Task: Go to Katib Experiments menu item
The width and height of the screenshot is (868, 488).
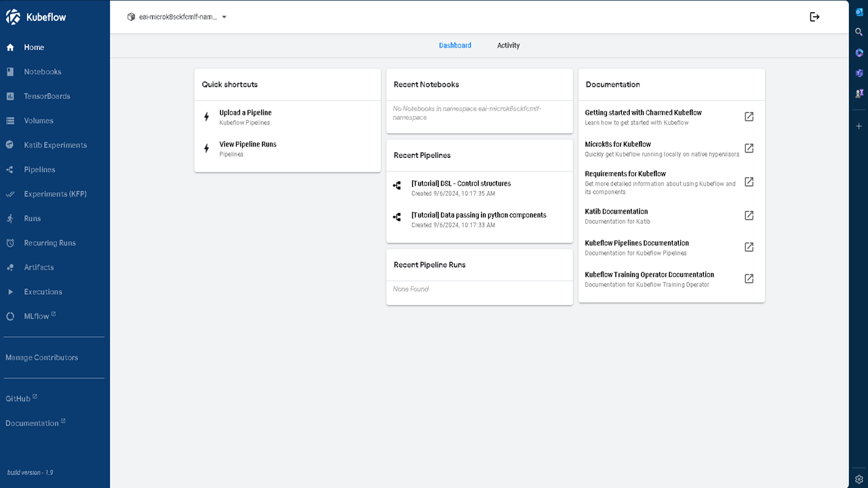Action: (55, 145)
